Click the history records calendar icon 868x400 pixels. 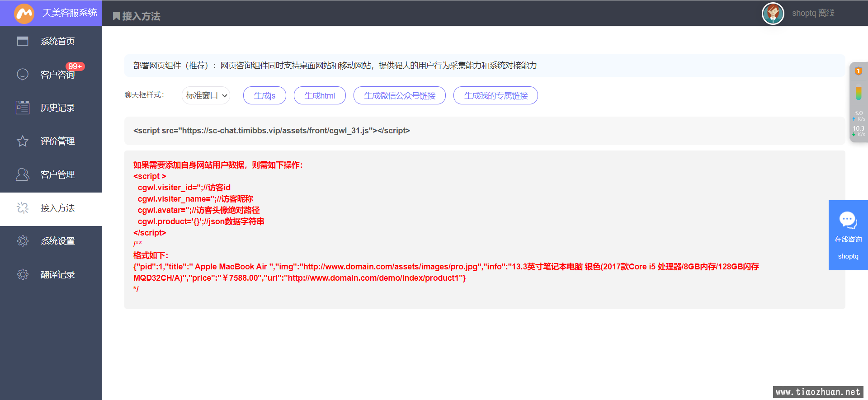pyautogui.click(x=23, y=108)
